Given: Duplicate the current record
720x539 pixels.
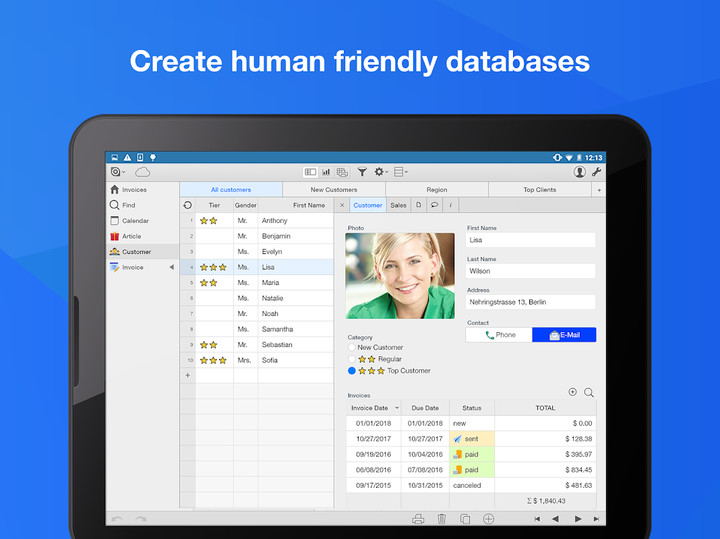Looking at the screenshot, I should (465, 519).
